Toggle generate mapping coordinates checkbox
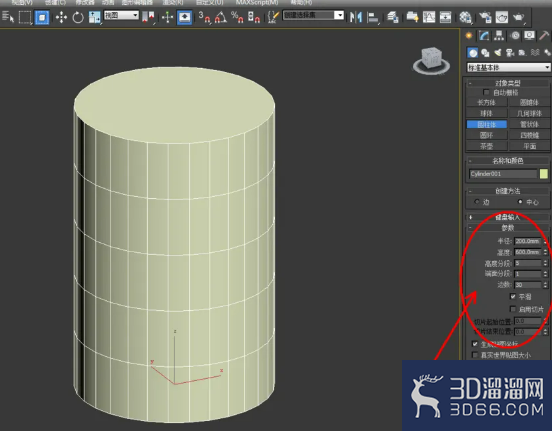 (475, 344)
